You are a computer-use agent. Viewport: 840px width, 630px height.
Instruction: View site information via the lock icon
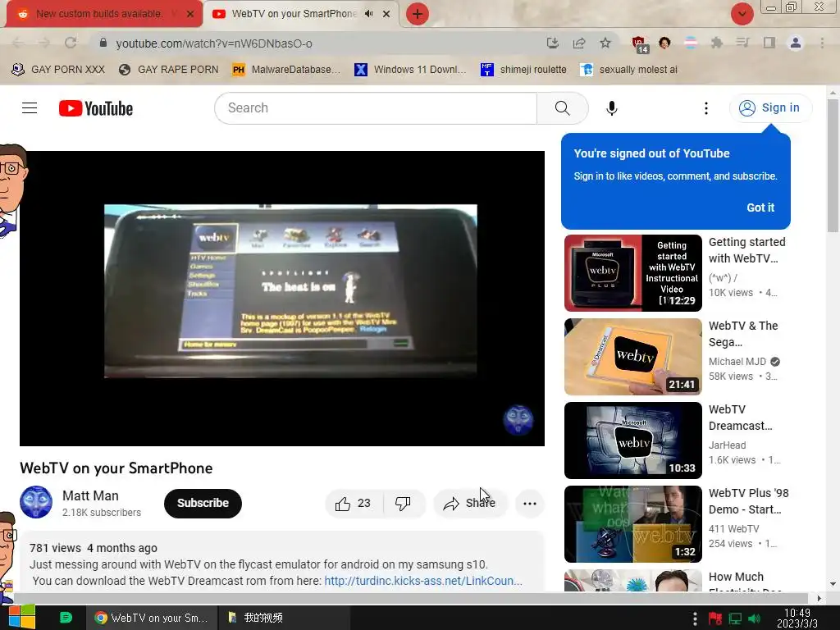click(x=103, y=43)
